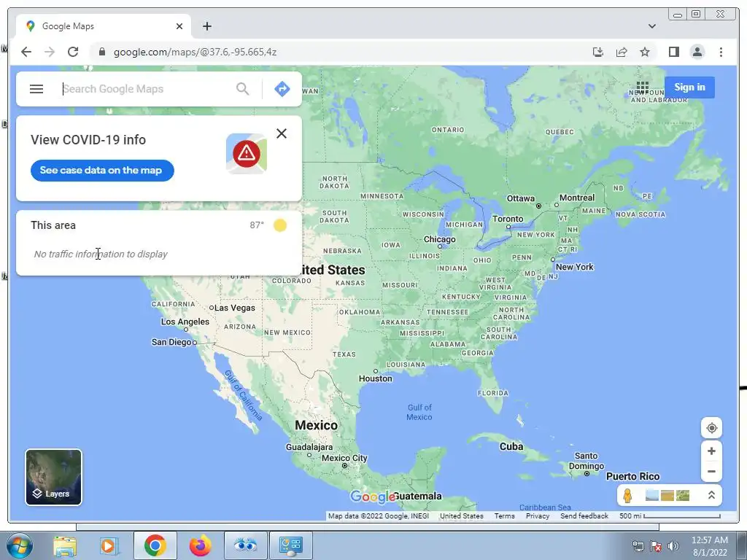
Task: Click the Privacy link
Action: coord(538,516)
